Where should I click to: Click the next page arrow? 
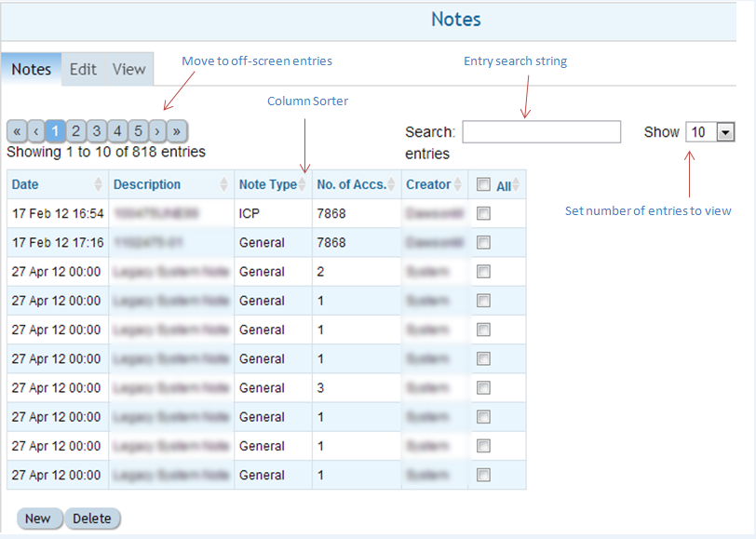click(x=157, y=130)
